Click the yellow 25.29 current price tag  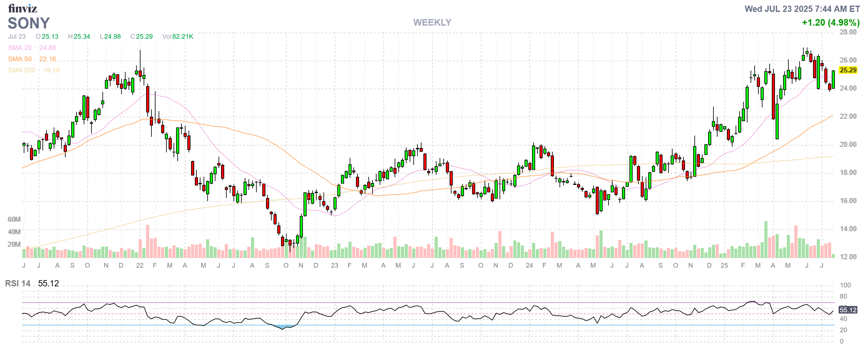(848, 70)
